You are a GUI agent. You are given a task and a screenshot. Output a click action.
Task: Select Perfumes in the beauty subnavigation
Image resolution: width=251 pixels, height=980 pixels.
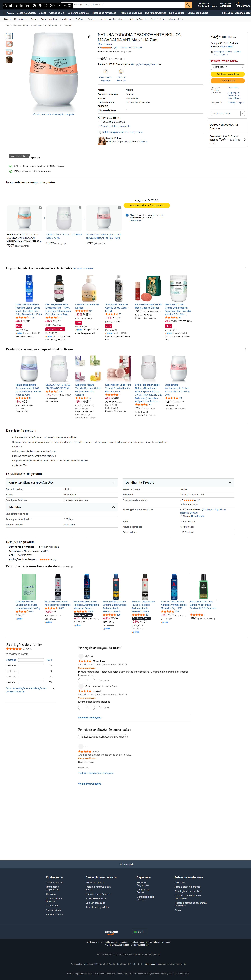(x=80, y=19)
